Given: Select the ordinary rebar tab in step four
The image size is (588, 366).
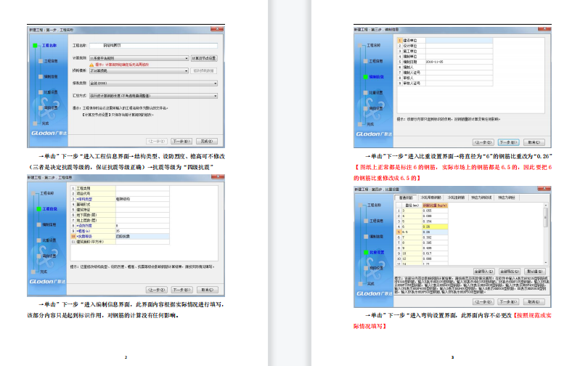Looking at the screenshot, I should point(406,198).
